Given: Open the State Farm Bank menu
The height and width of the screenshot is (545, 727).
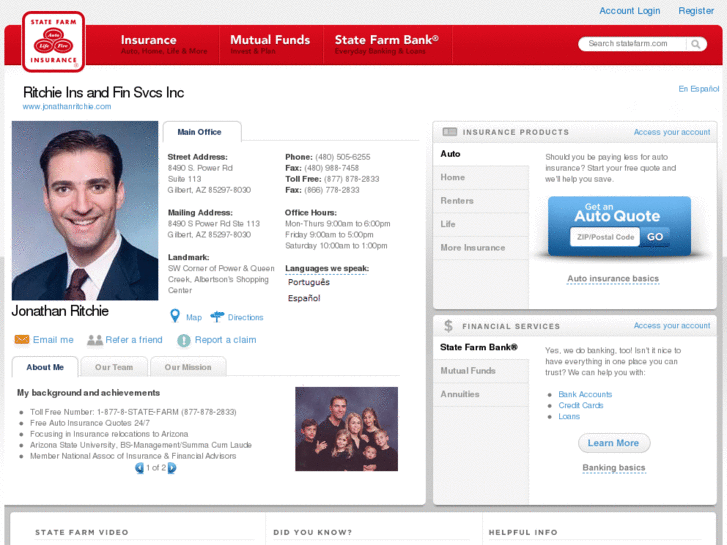Looking at the screenshot, I should (x=387, y=45).
